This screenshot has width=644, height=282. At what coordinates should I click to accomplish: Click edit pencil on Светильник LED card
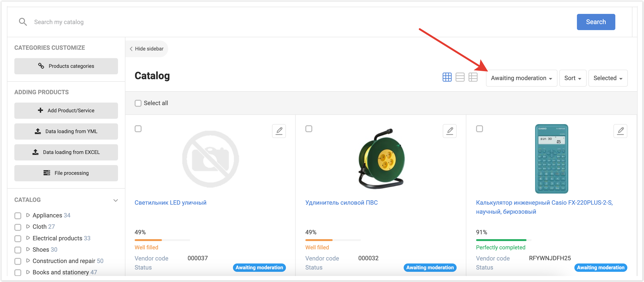[x=279, y=131]
